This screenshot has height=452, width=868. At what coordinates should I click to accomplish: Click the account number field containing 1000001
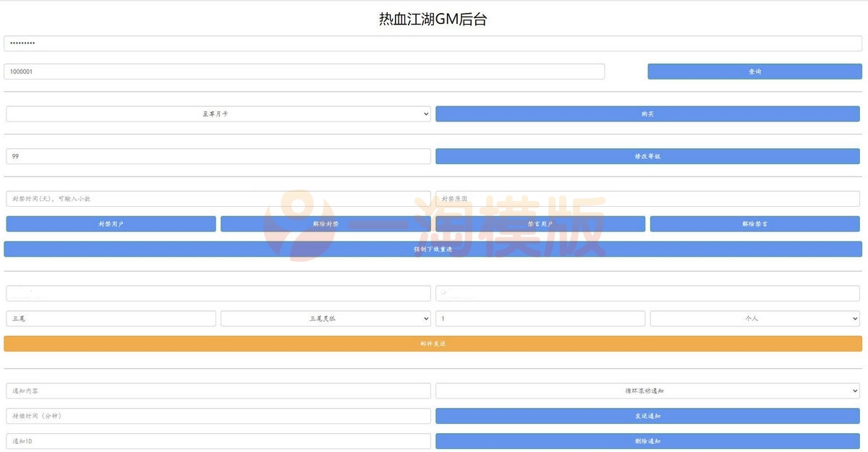tap(304, 71)
